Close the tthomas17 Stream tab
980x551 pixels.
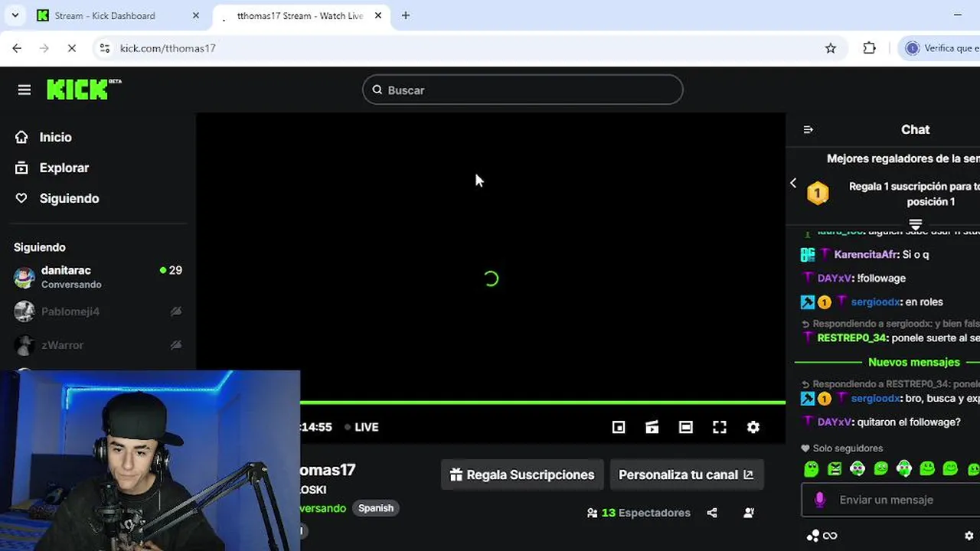pyautogui.click(x=378, y=15)
